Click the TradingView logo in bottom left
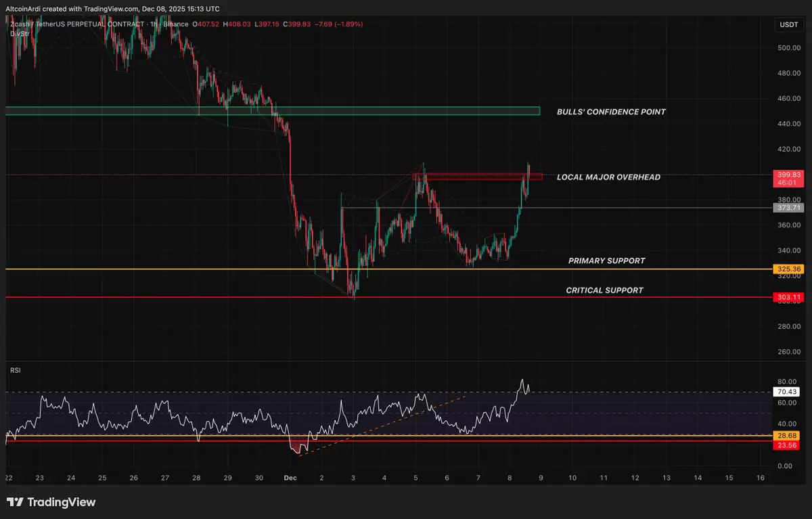Screen dimensions: 812x519 tap(51, 502)
